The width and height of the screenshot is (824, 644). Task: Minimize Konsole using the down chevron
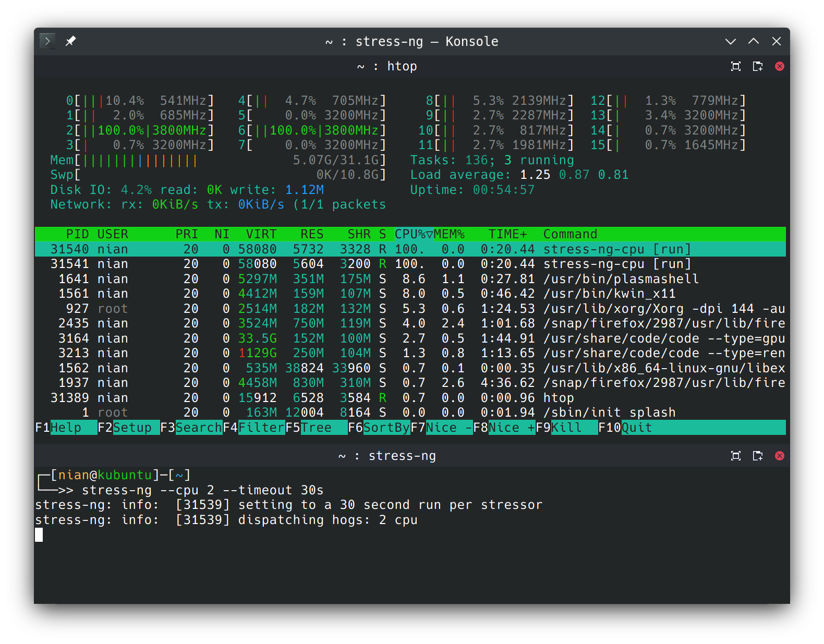click(731, 41)
